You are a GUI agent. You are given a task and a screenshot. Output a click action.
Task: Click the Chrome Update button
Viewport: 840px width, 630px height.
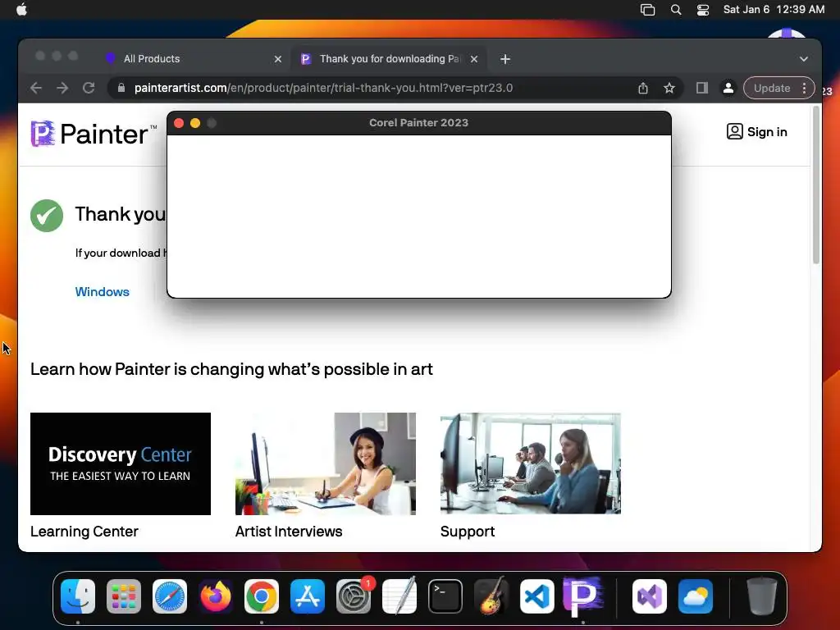pyautogui.click(x=771, y=88)
